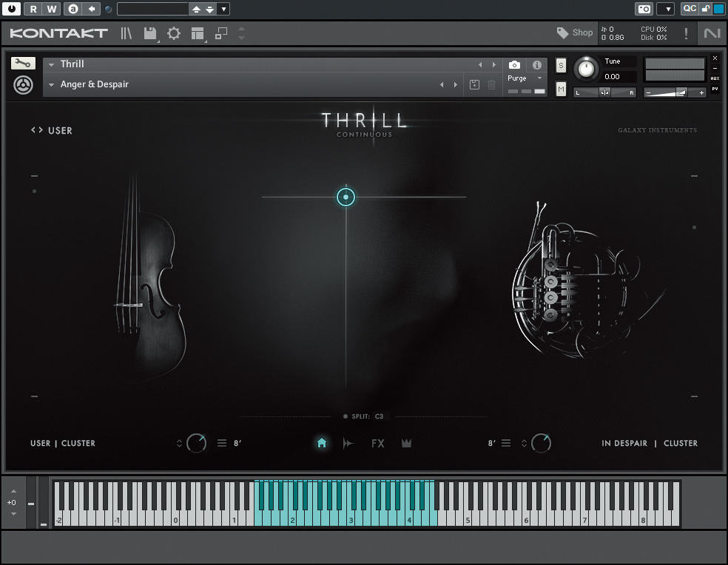This screenshot has height=565, width=728.
Task: Click the right source volume knob
Action: [541, 444]
